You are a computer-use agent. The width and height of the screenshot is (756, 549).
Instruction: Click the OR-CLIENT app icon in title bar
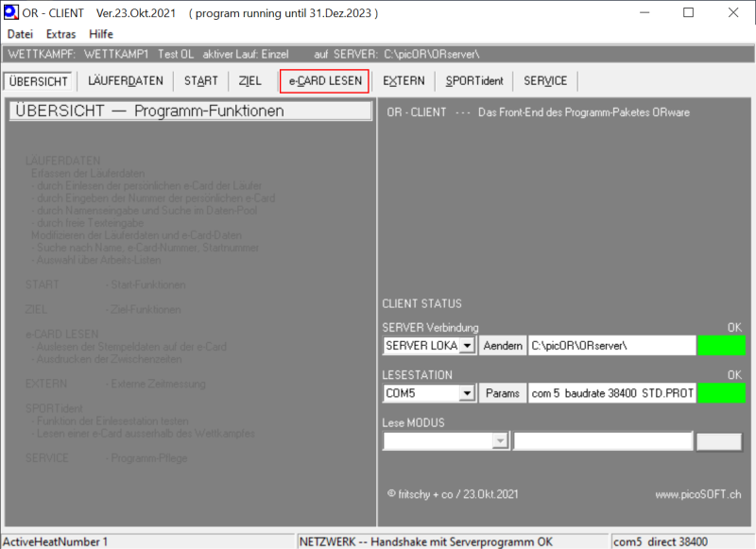click(13, 12)
